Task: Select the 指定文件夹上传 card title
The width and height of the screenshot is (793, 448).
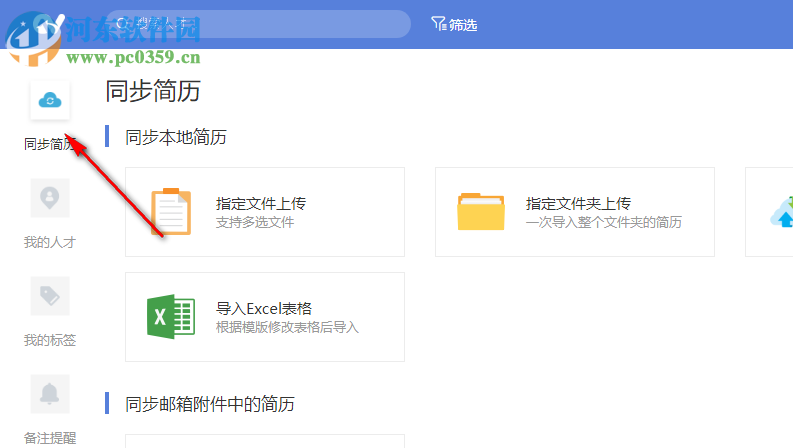Action: pos(578,204)
